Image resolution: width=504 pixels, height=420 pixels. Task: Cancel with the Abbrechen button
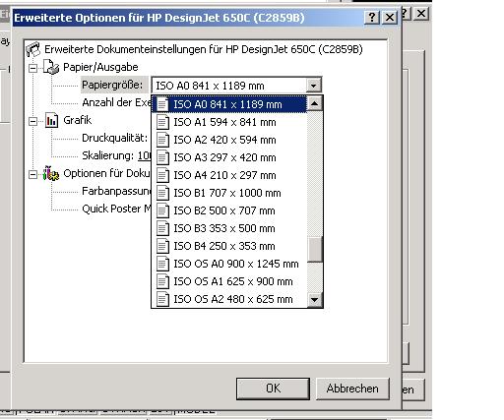click(x=352, y=389)
